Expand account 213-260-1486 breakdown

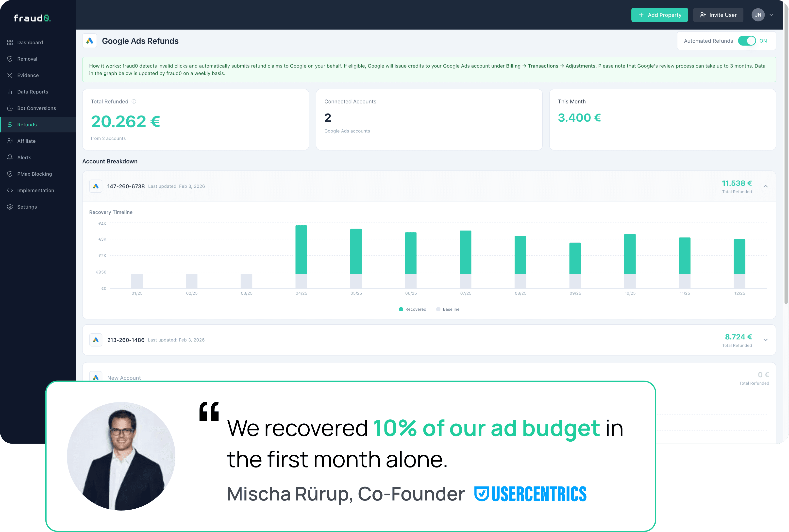click(766, 340)
